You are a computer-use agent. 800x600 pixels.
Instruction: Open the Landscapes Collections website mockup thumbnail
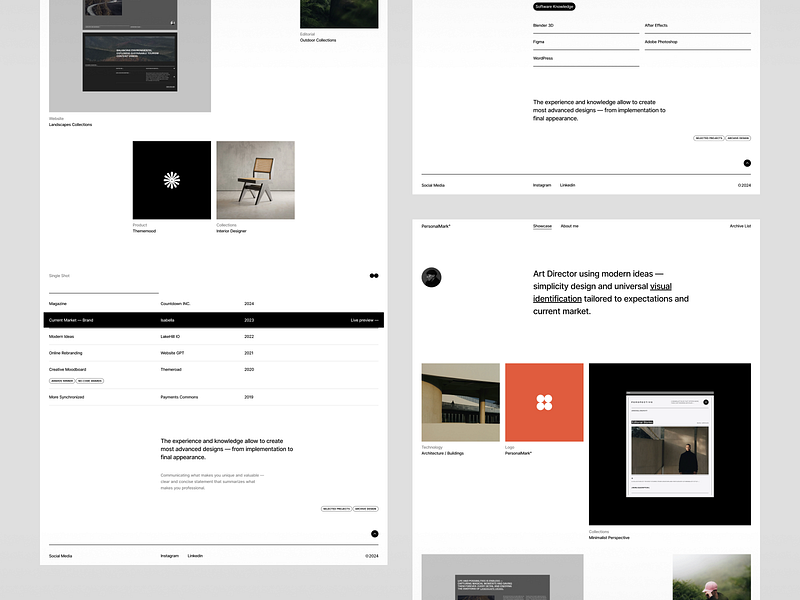(130, 56)
